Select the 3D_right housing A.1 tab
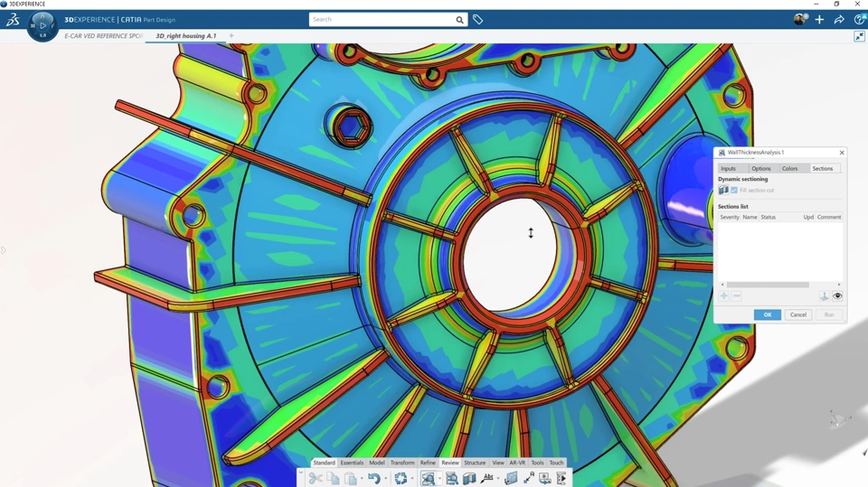868x487 pixels. [186, 36]
